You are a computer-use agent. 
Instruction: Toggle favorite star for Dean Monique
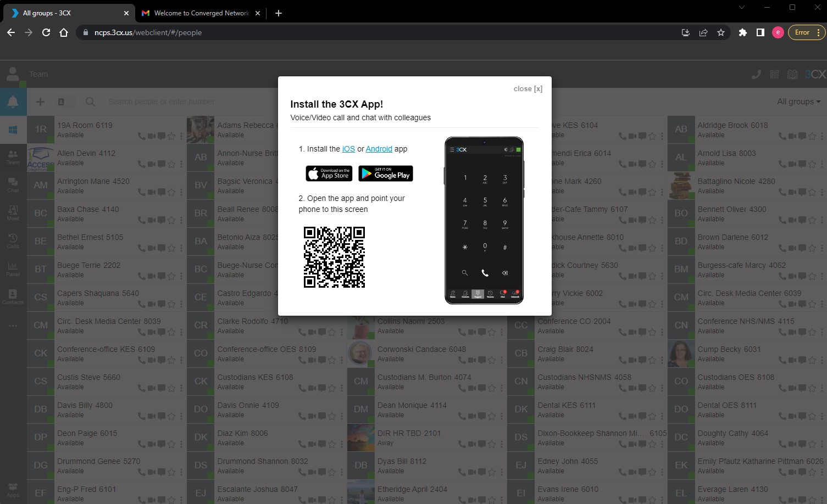pyautogui.click(x=492, y=416)
